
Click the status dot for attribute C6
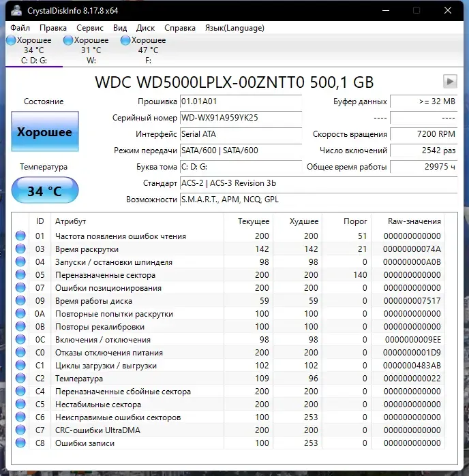tap(20, 417)
